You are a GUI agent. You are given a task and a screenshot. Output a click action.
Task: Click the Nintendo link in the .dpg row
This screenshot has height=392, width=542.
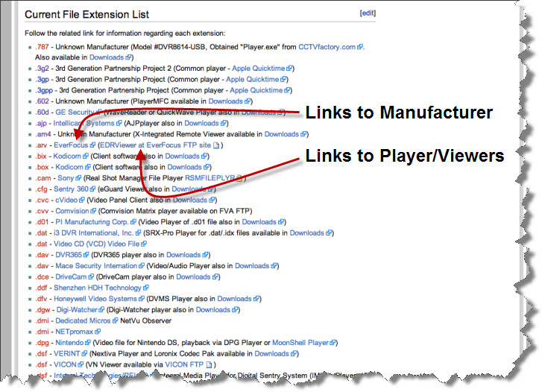pyautogui.click(x=72, y=343)
